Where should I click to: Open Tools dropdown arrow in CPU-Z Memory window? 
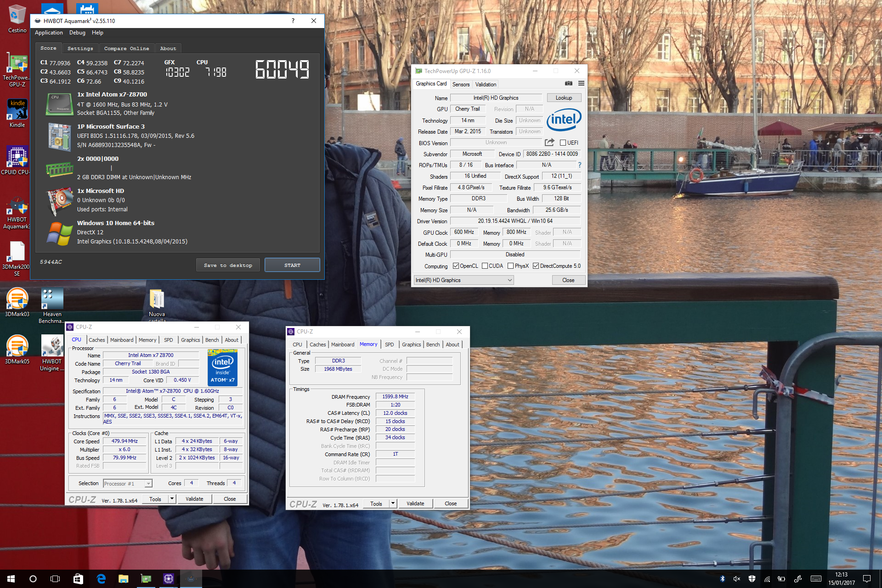click(x=393, y=503)
